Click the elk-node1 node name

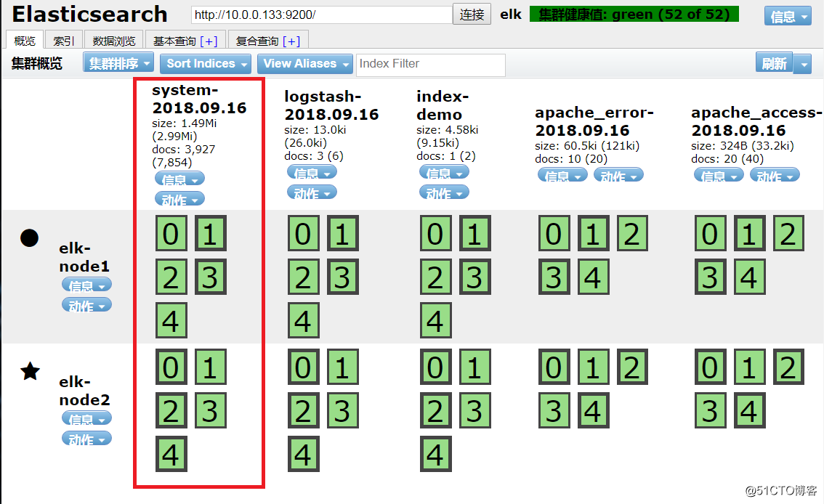tap(84, 257)
